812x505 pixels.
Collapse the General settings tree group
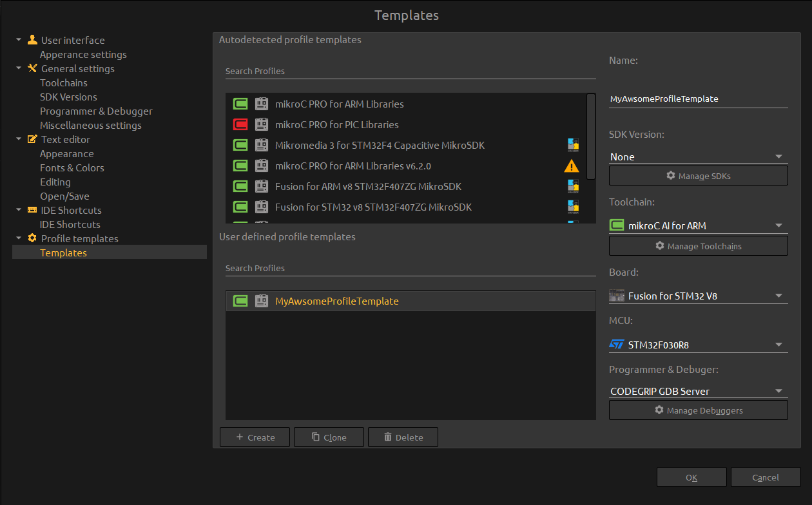tap(19, 68)
